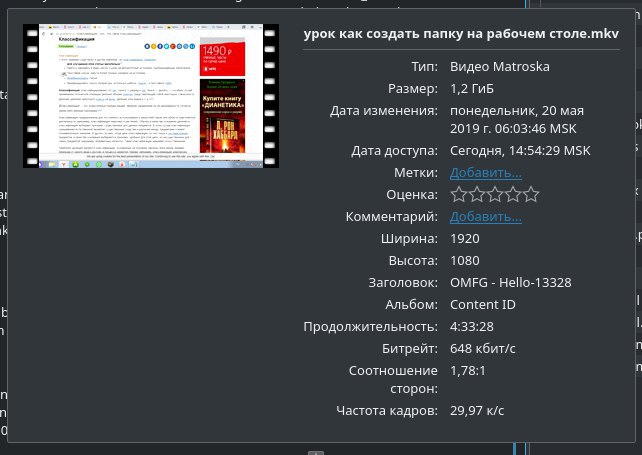The width and height of the screenshot is (642, 455).
Task: Set rating to five stars
Action: click(x=531, y=195)
